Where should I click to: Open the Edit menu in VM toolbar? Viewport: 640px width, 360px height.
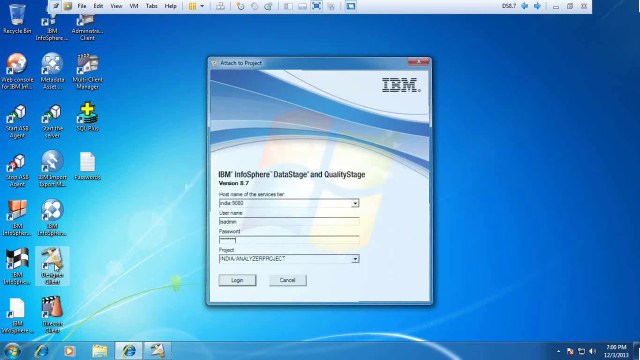coord(98,6)
